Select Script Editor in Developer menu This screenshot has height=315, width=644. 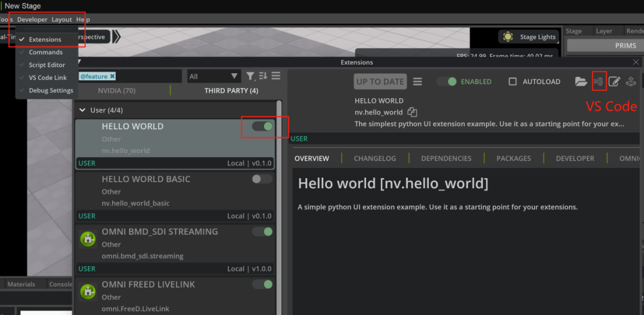[47, 65]
